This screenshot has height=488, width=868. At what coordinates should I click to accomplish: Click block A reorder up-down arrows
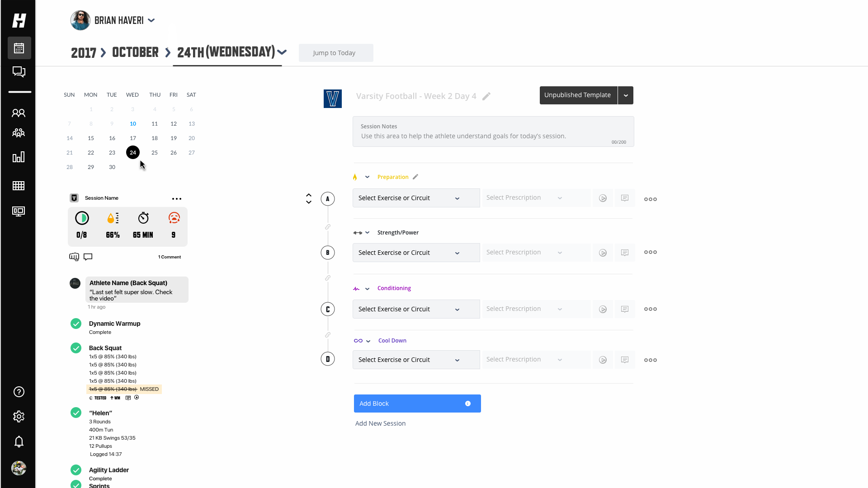click(309, 199)
